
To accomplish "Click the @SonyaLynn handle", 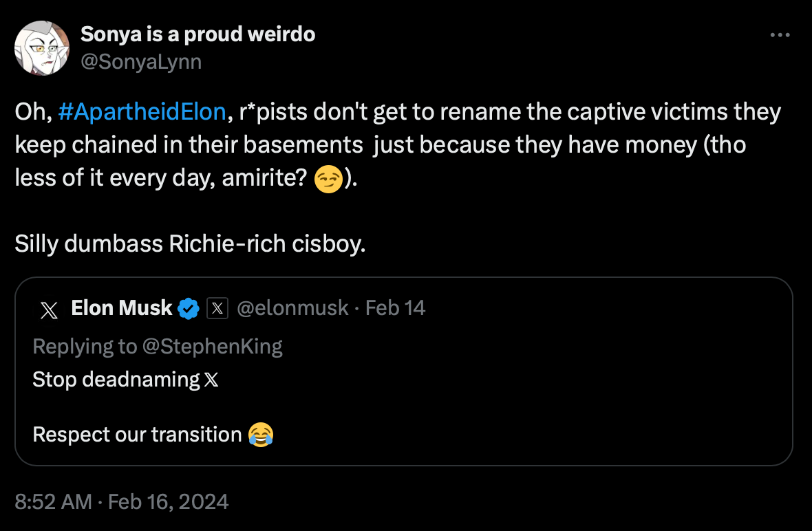I will (141, 62).
